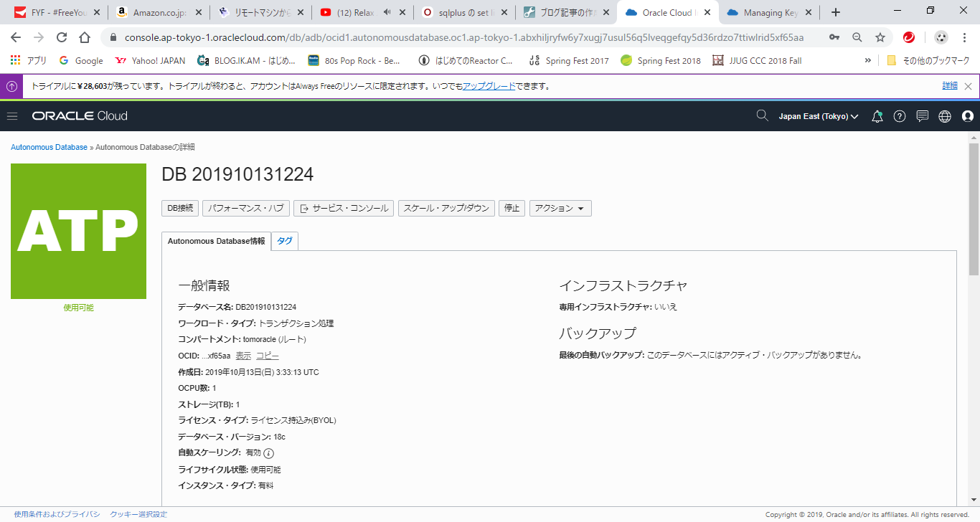Click the search magnifier in Oracle header
The height and width of the screenshot is (522, 980).
pos(763,115)
